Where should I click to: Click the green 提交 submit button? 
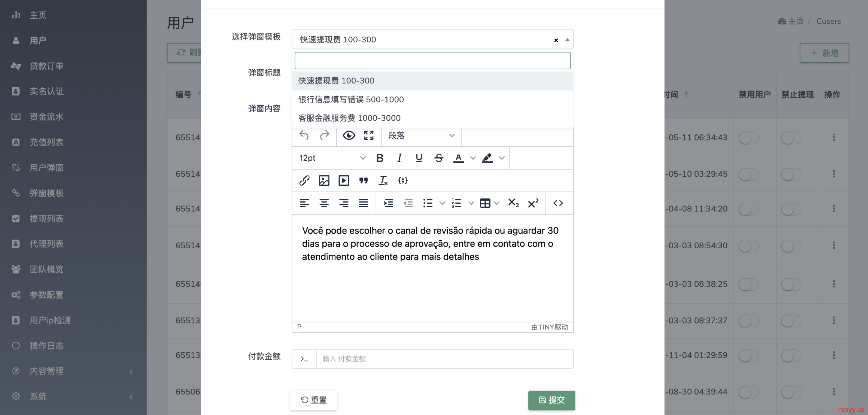[551, 400]
